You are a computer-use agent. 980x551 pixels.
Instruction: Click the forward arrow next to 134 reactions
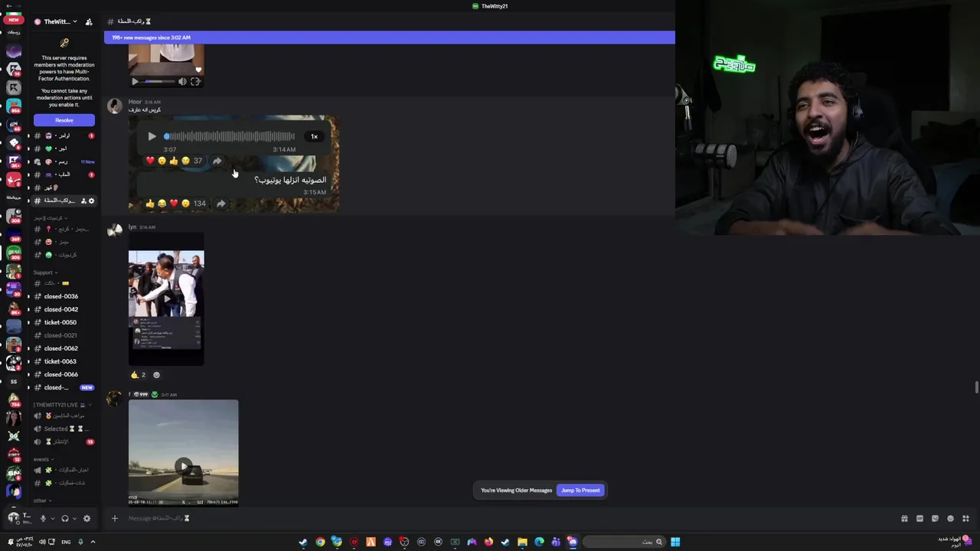220,204
